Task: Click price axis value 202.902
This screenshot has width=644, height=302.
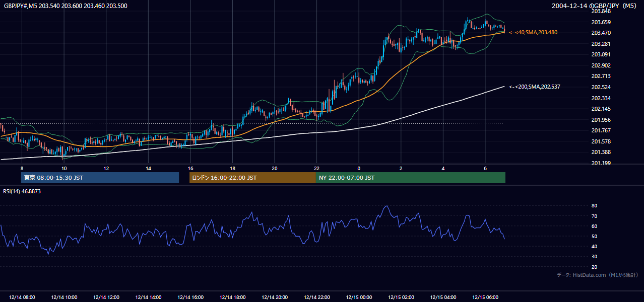Action: coord(600,65)
